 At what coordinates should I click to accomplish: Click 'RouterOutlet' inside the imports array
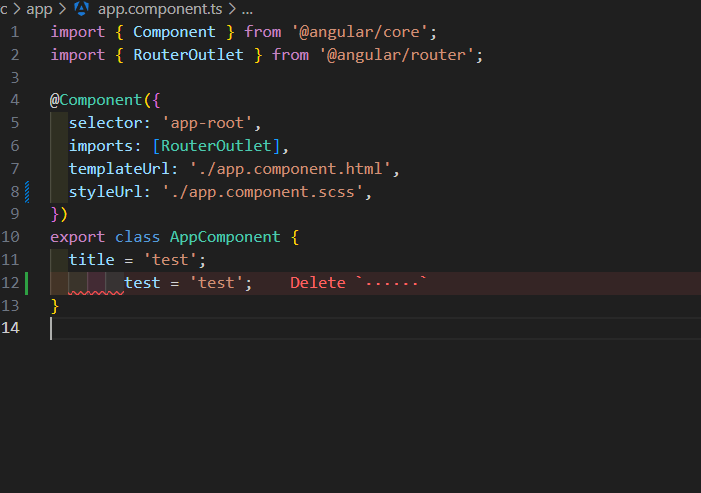[x=216, y=146]
